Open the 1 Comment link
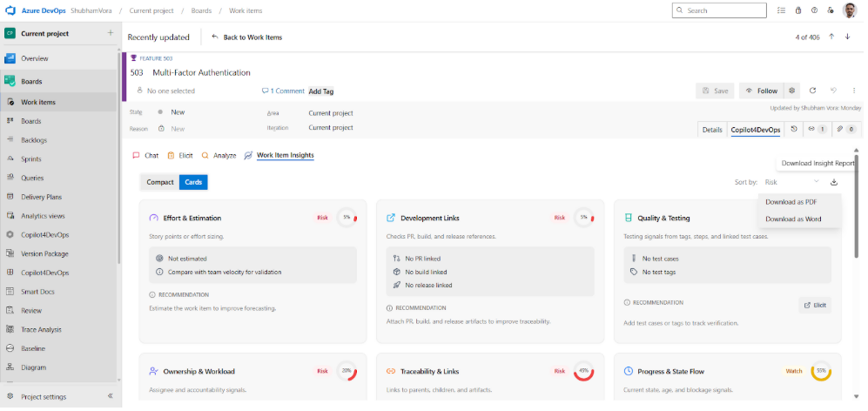This screenshot has width=868, height=411. [x=284, y=91]
